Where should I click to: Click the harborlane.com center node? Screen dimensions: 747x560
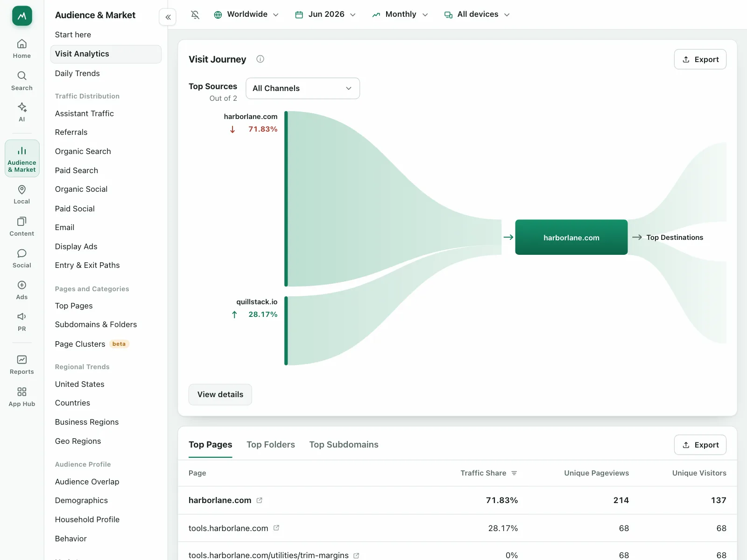point(571,237)
